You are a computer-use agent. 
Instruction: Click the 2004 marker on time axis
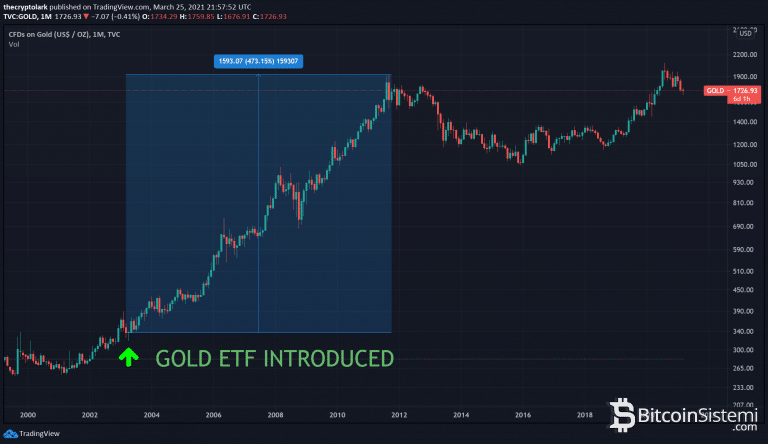(152, 414)
